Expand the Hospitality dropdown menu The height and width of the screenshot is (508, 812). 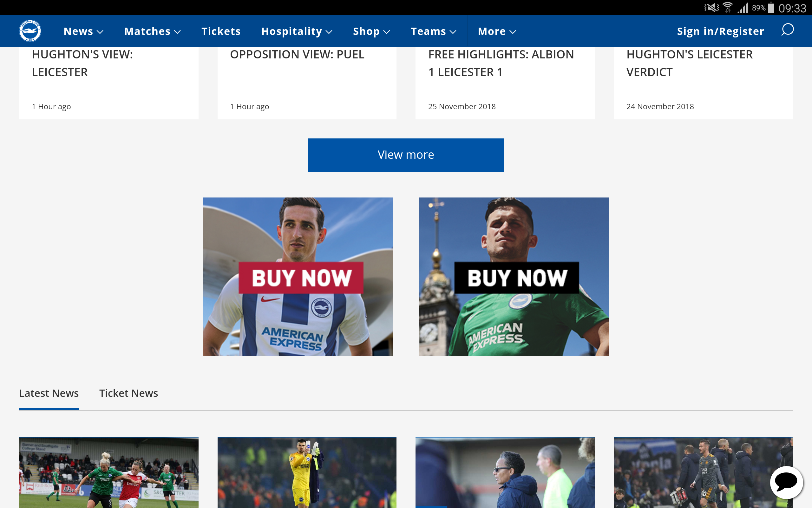pyautogui.click(x=297, y=31)
